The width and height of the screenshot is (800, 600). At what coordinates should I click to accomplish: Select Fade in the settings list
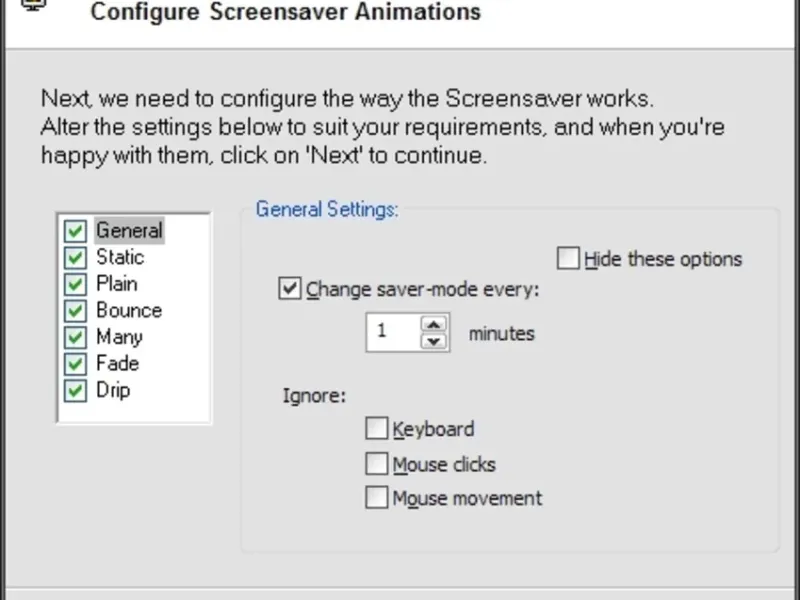point(117,364)
